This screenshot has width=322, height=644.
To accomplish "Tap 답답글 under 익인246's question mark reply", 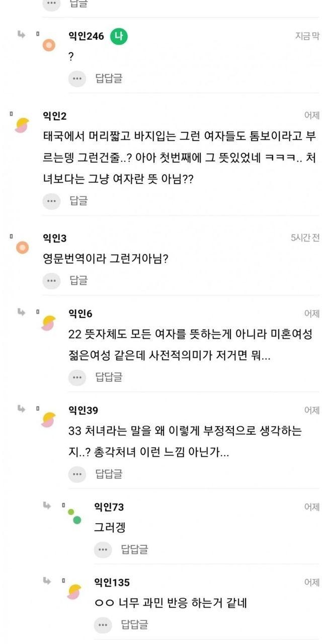I will pos(109,78).
